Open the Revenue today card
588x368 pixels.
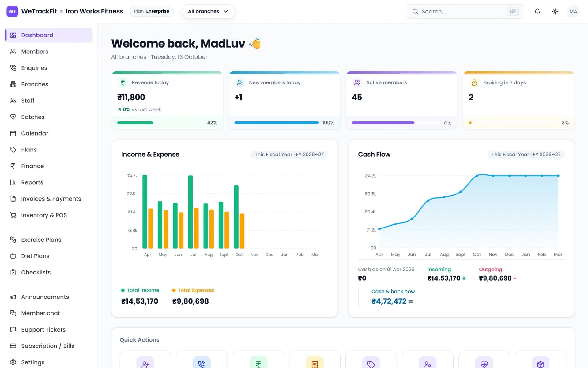pos(167,100)
